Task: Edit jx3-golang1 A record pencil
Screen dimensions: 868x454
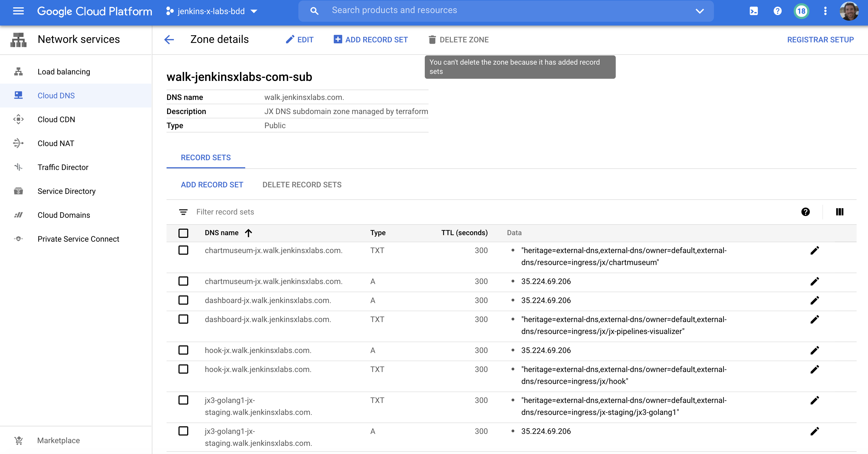Action: click(x=815, y=431)
